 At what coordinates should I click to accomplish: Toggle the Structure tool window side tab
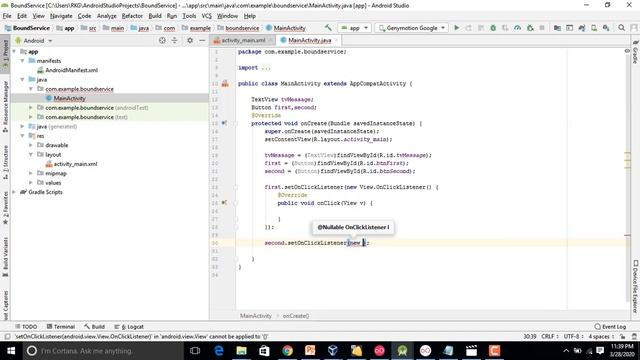[5, 162]
